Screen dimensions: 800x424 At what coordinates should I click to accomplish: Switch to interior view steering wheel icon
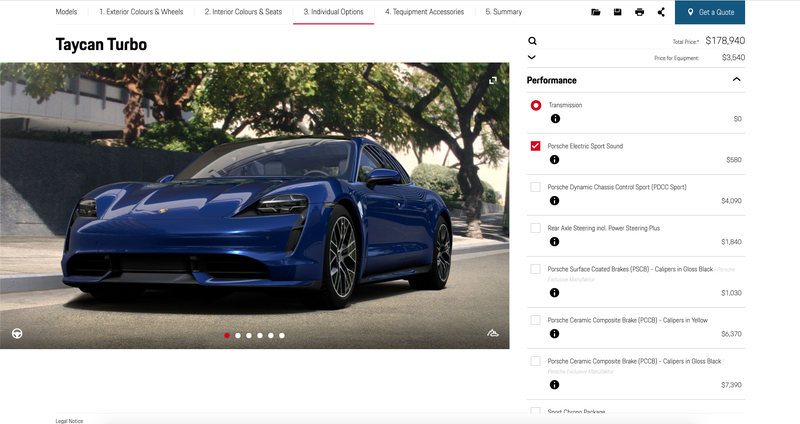point(17,334)
